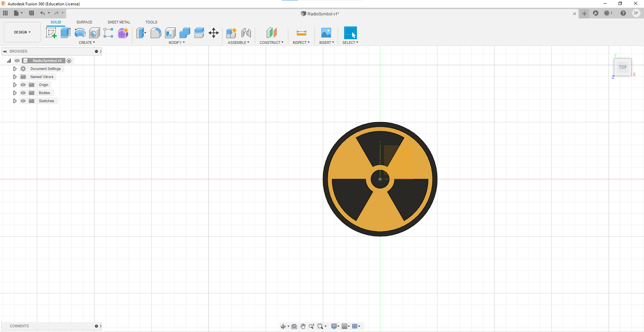The width and height of the screenshot is (644, 332).
Task: Select the RadioSymbol v1* document tab
Action: tap(320, 14)
